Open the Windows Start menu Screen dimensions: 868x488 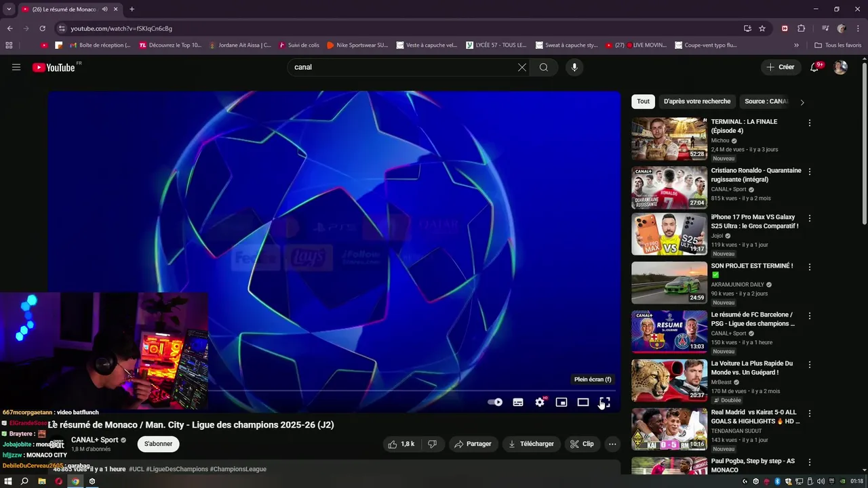tap(8, 481)
